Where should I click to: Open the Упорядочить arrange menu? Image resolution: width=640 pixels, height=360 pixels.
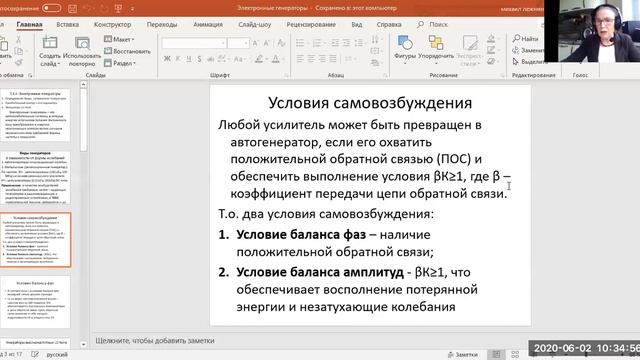[x=436, y=50]
